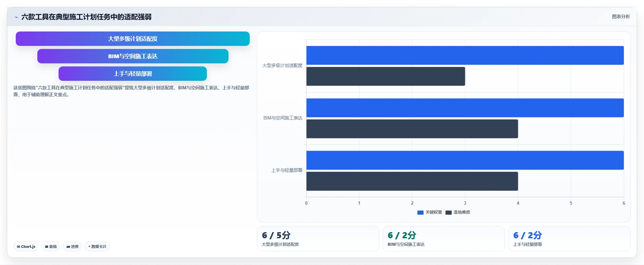Click the 进度 chip
The height and width of the screenshot is (265, 644).
72,247
